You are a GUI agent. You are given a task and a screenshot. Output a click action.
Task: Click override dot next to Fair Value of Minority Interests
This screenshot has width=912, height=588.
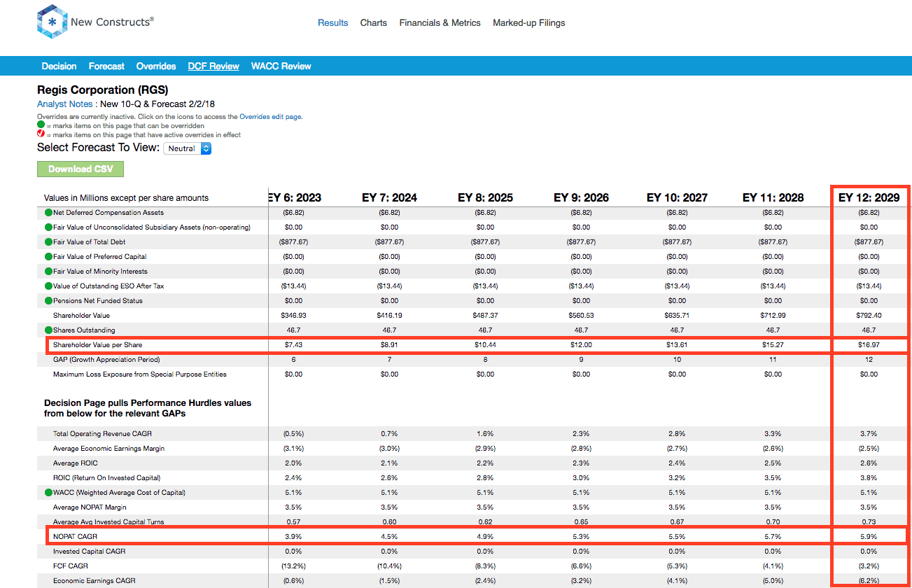pyautogui.click(x=48, y=272)
